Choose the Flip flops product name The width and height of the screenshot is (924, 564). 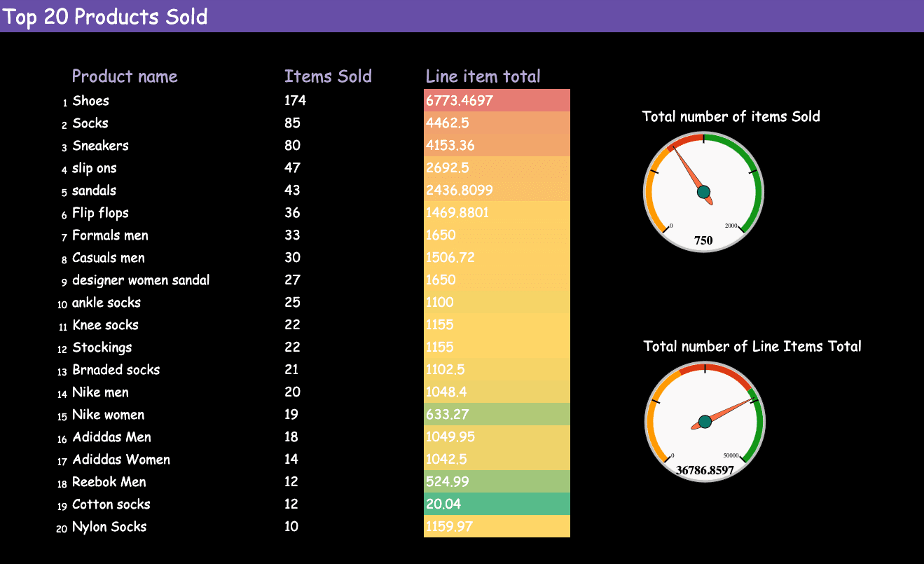tap(100, 213)
